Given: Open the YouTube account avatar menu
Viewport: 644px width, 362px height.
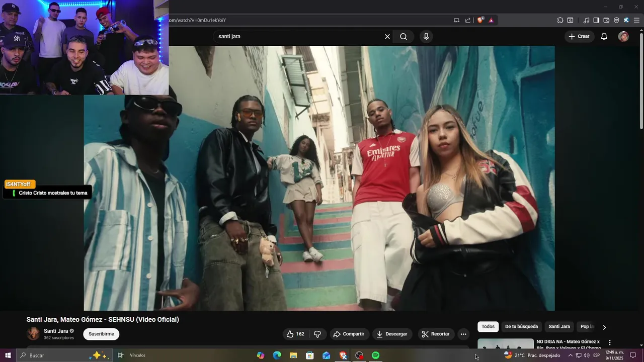Looking at the screenshot, I should pyautogui.click(x=623, y=37).
